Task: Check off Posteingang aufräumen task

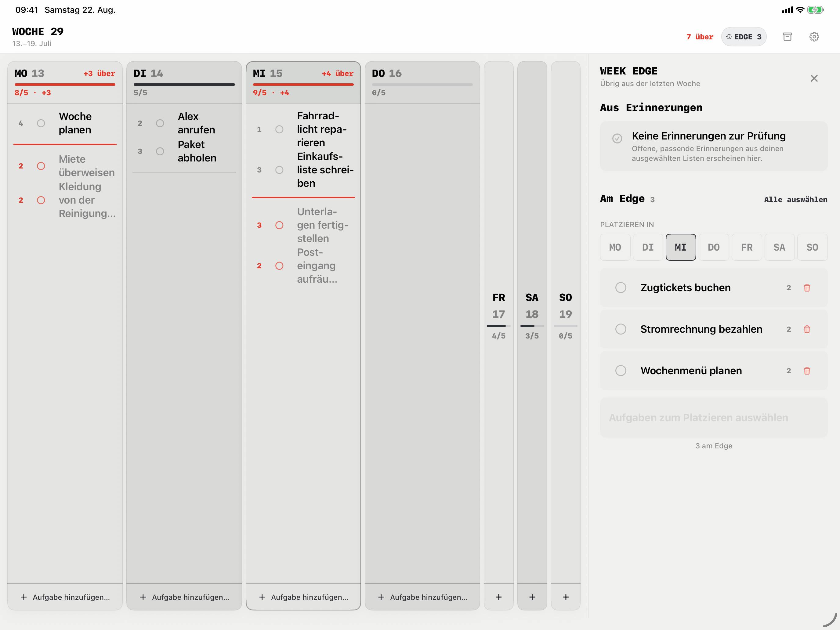Action: click(x=279, y=266)
